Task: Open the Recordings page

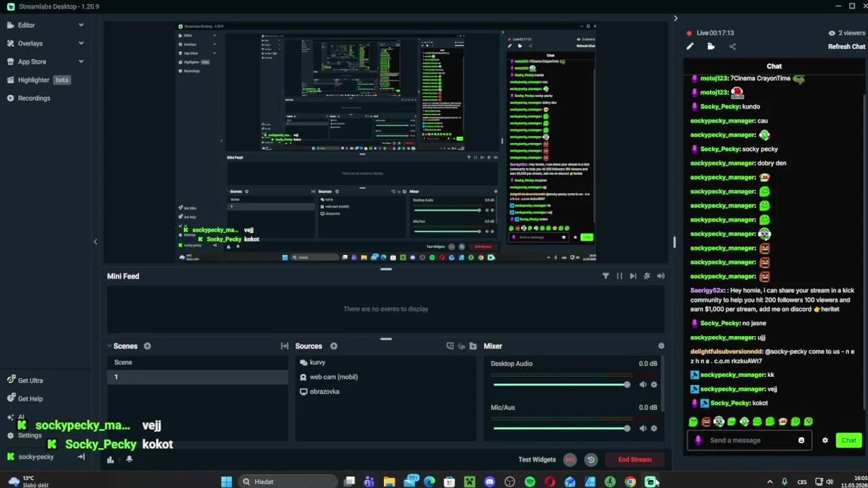Action: pos(28,98)
